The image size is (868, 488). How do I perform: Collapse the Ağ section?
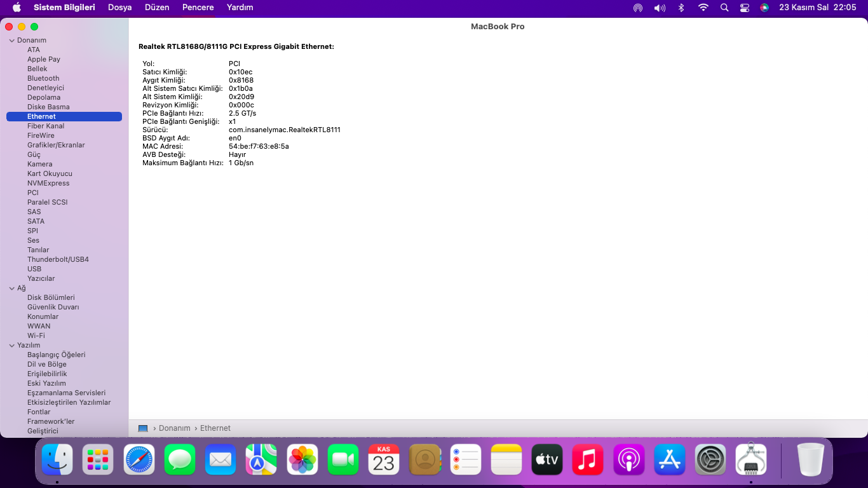[x=11, y=288]
